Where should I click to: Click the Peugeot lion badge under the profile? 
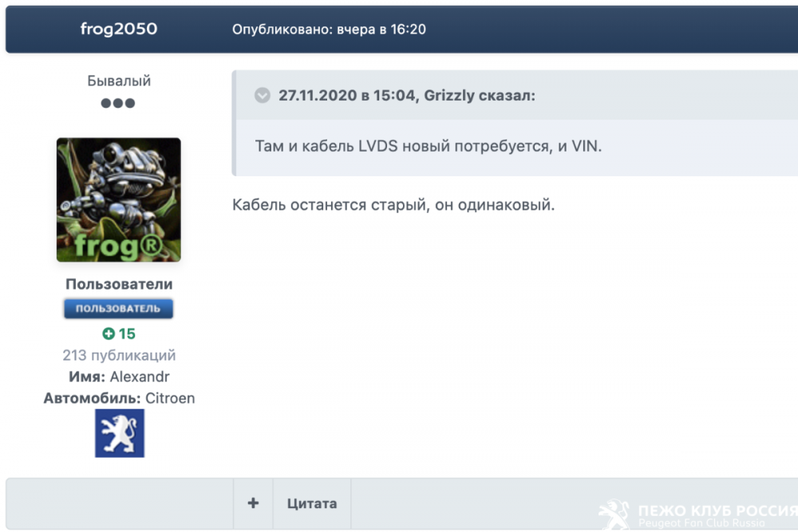pyautogui.click(x=119, y=433)
